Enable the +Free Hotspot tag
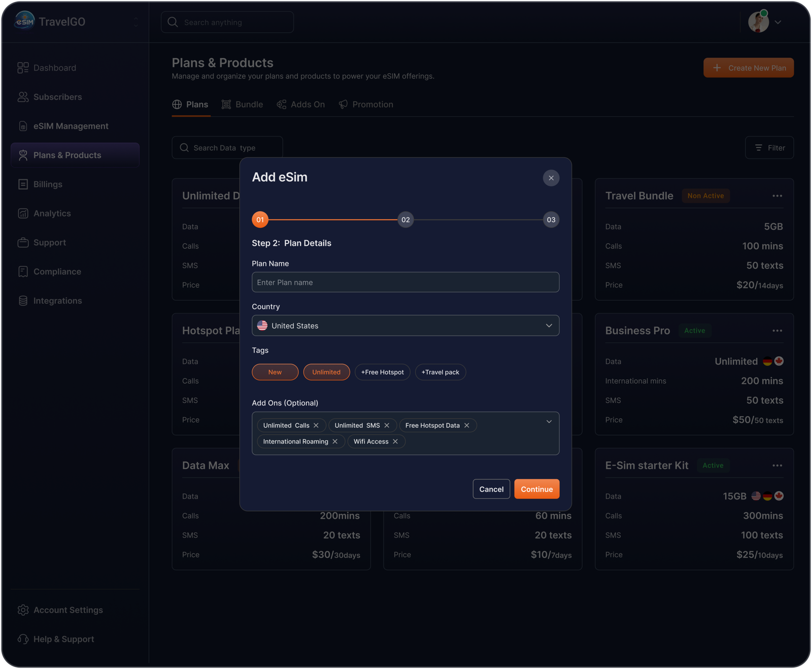Screen dimensions: 812x669 382,372
